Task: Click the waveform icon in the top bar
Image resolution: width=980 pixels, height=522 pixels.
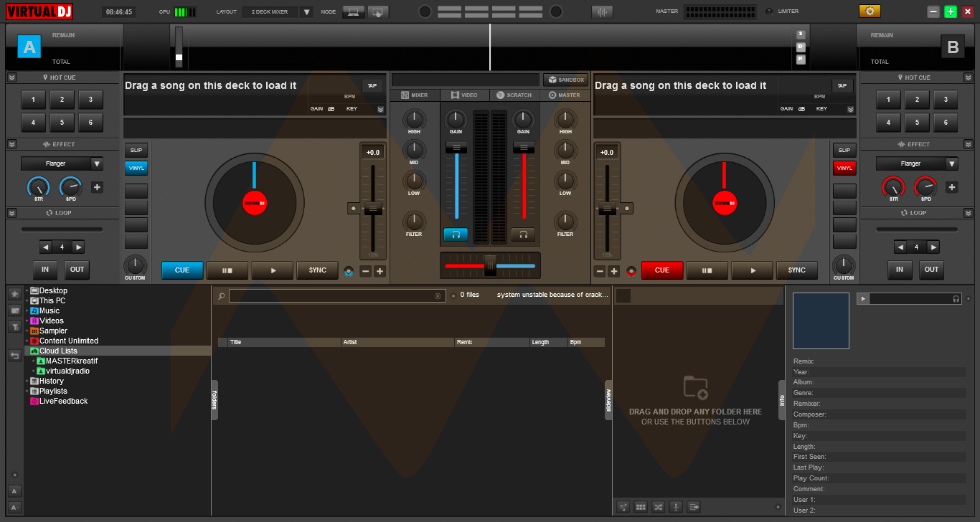Action: click(x=602, y=11)
